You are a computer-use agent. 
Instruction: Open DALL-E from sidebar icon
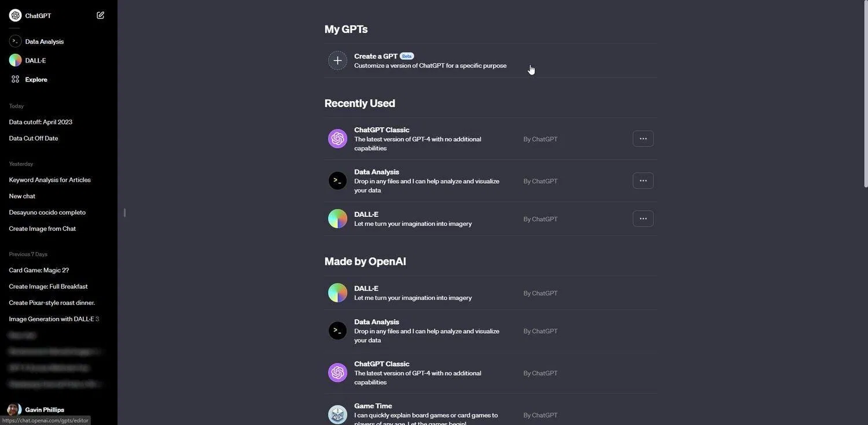[x=16, y=60]
